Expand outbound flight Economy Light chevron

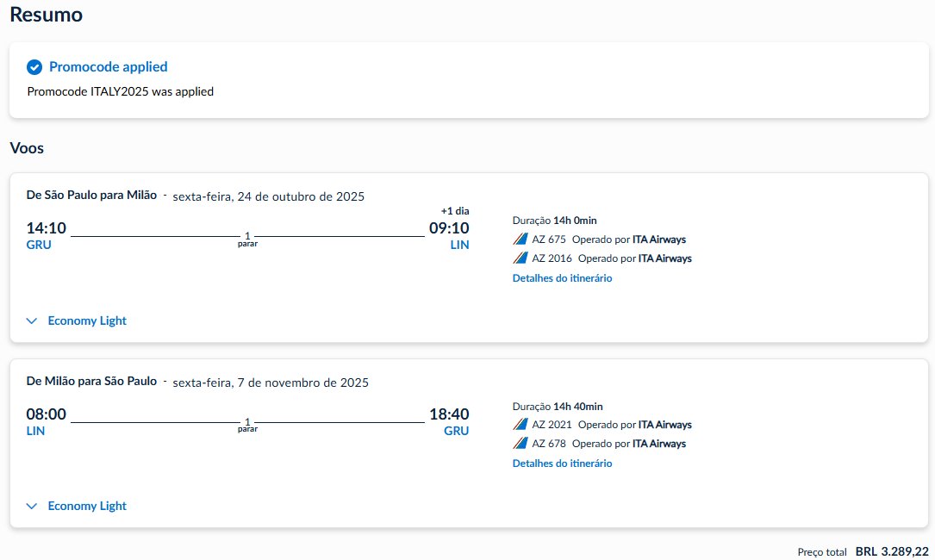point(32,320)
